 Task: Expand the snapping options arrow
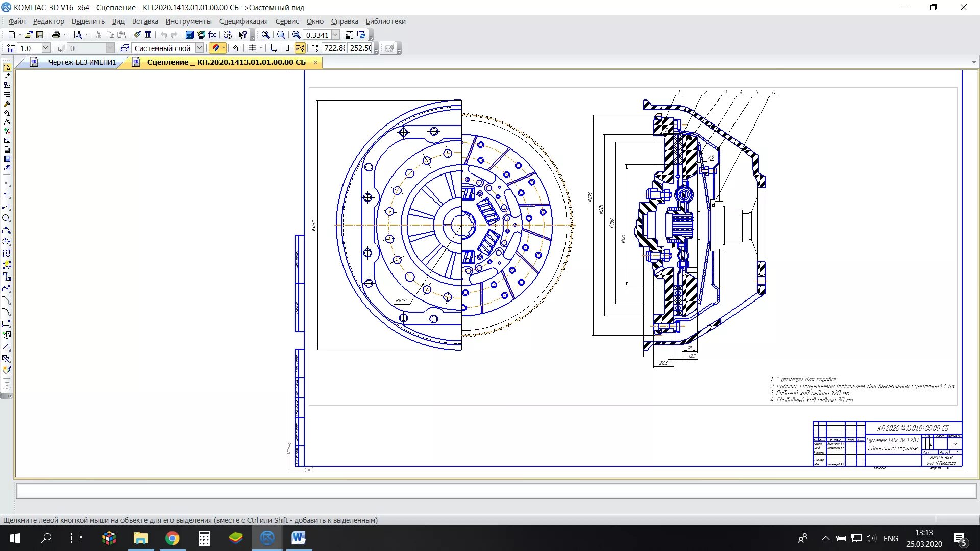[224, 48]
